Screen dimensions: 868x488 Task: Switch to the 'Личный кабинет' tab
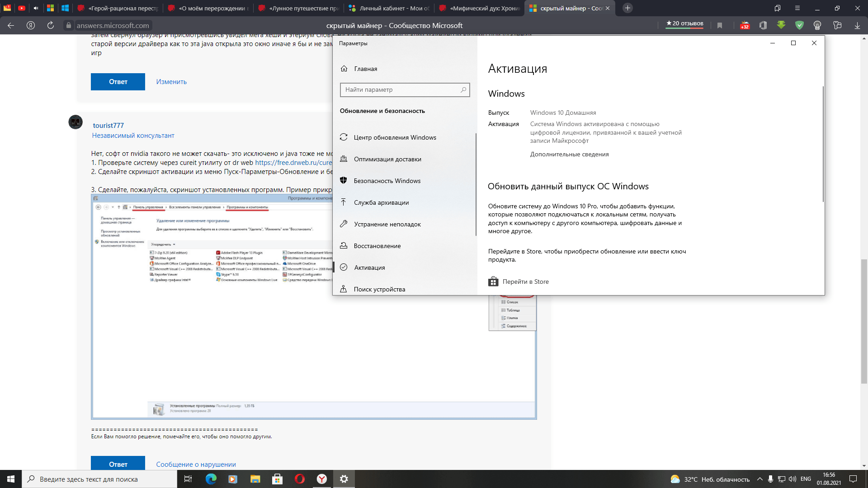point(389,8)
